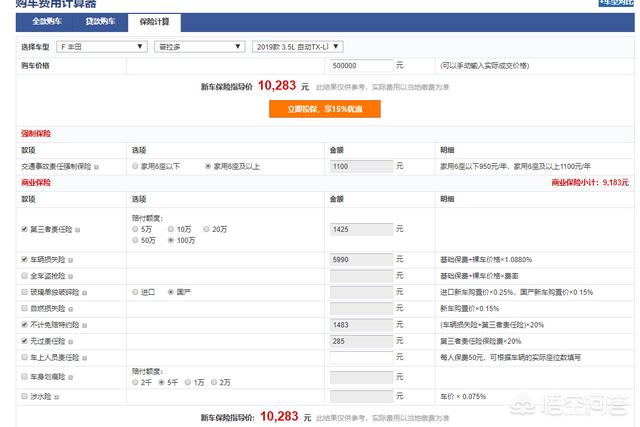Switch to the 全款购车 tab
The width and height of the screenshot is (640, 427).
pos(47,21)
